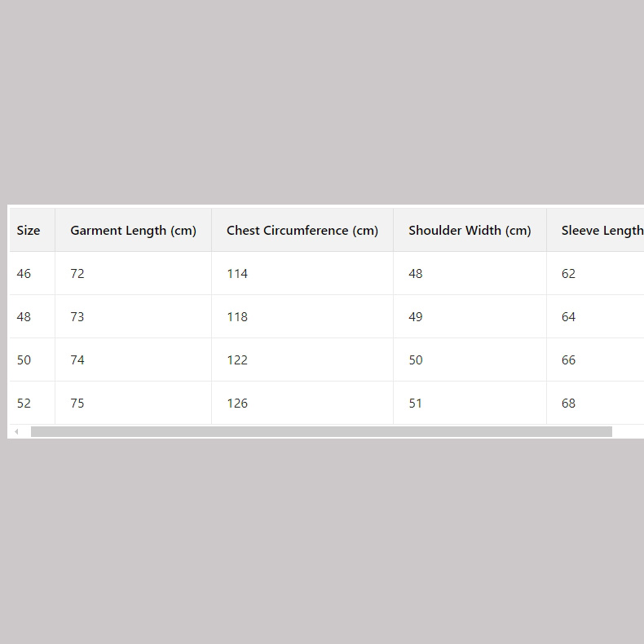Select sleeve length value 68
This screenshot has height=644, width=644.
tap(568, 404)
